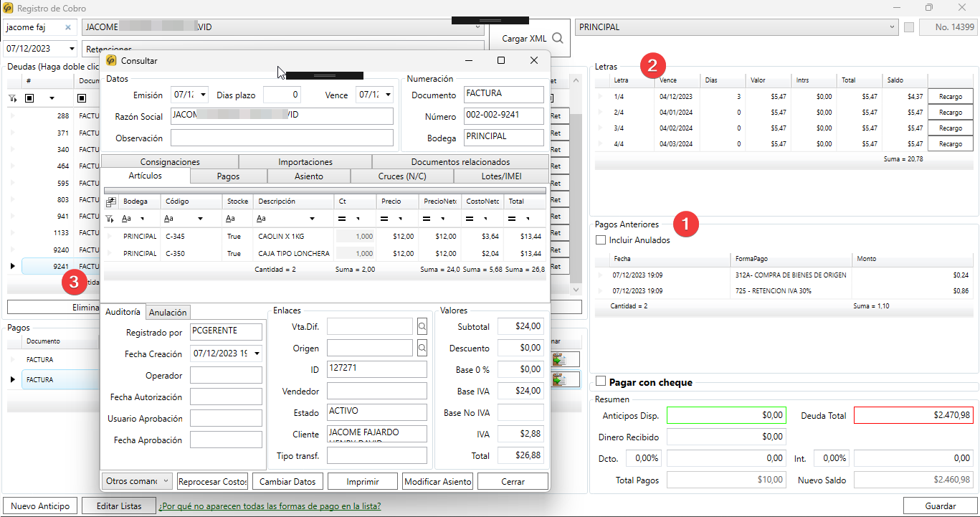Expand the PRINCIPAL bodega combo box
The image size is (980, 517).
coord(892,27)
